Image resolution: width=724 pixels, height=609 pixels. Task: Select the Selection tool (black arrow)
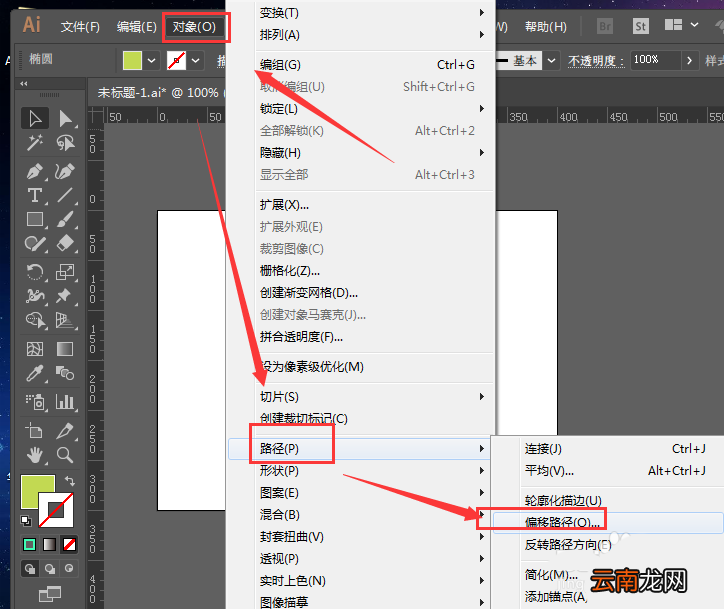pos(35,119)
